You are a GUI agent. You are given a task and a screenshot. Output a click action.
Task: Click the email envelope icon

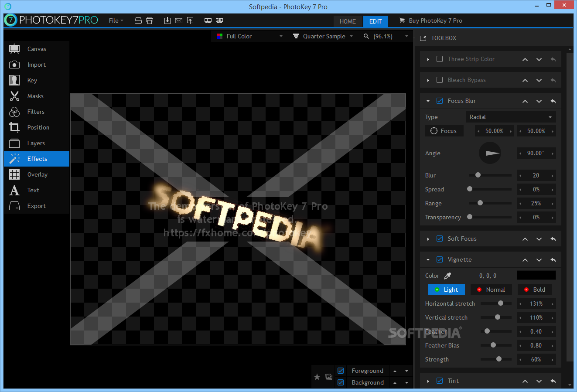coord(179,20)
